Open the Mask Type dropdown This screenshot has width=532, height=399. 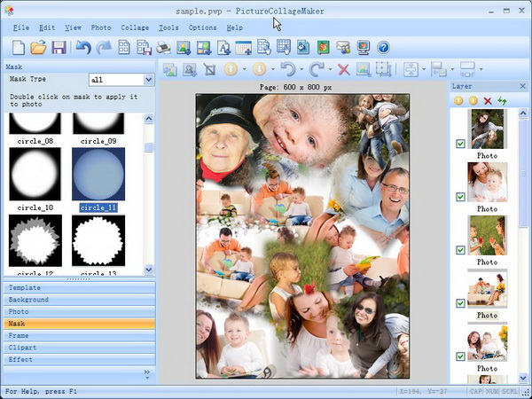(x=148, y=80)
